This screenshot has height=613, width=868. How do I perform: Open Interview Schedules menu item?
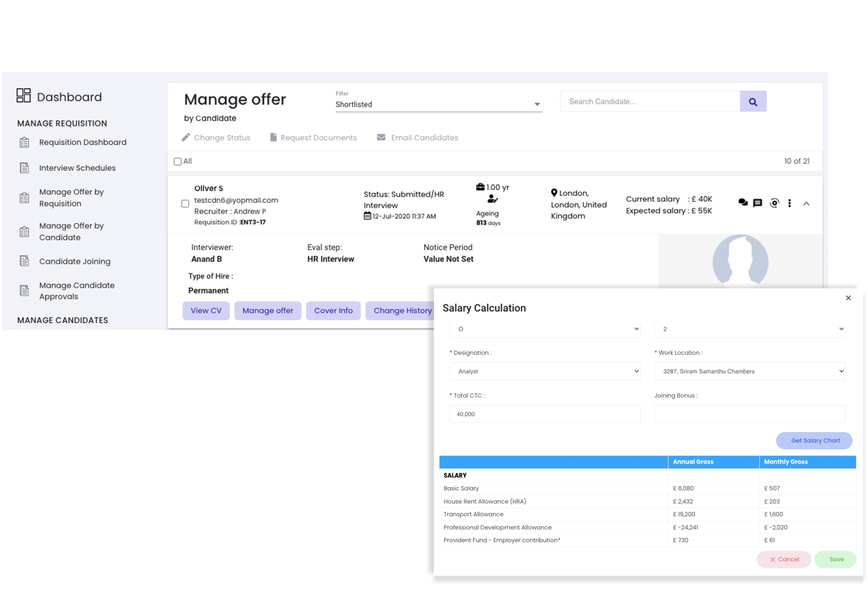click(x=78, y=168)
